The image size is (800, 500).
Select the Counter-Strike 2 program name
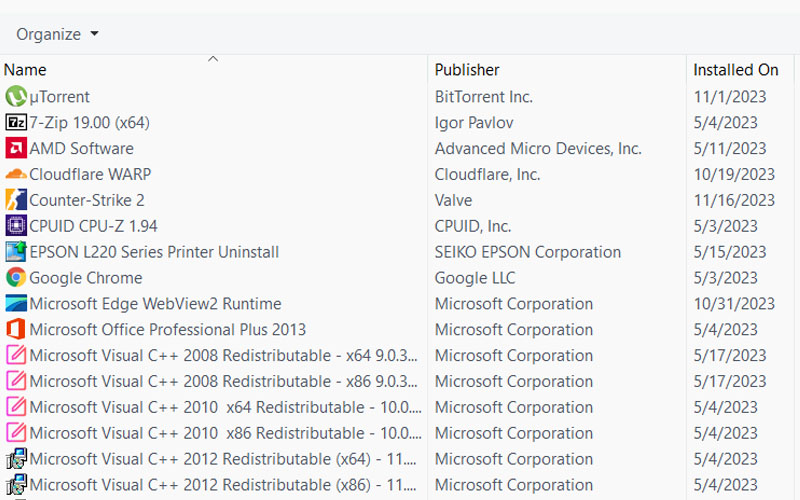coord(87,200)
